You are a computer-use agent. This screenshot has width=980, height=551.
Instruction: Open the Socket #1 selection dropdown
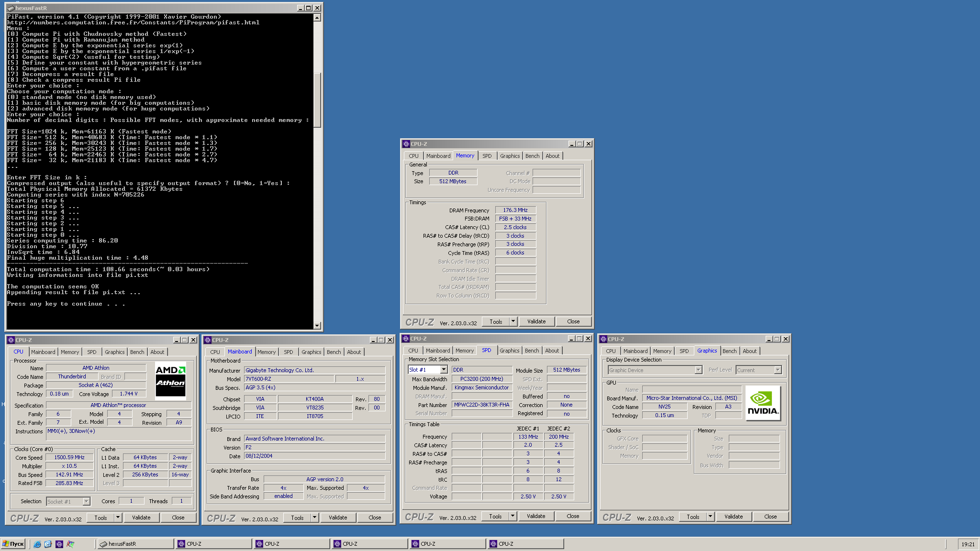click(86, 501)
